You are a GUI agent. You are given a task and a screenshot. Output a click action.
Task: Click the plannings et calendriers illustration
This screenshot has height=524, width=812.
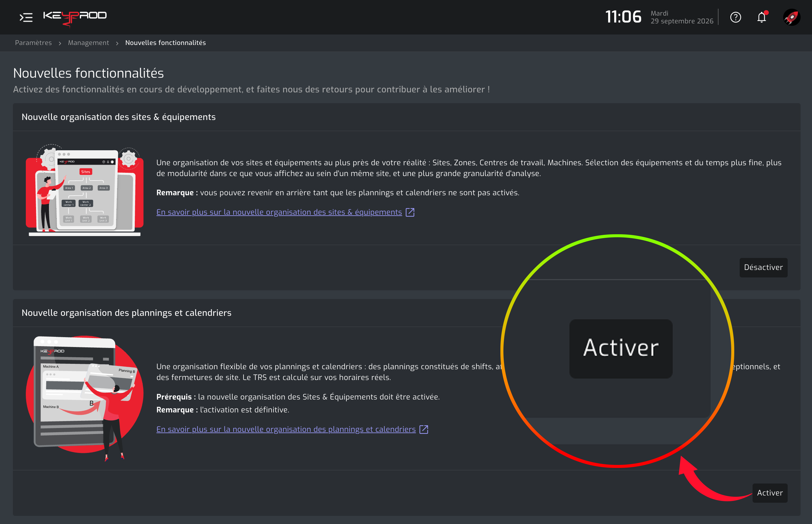coord(84,398)
